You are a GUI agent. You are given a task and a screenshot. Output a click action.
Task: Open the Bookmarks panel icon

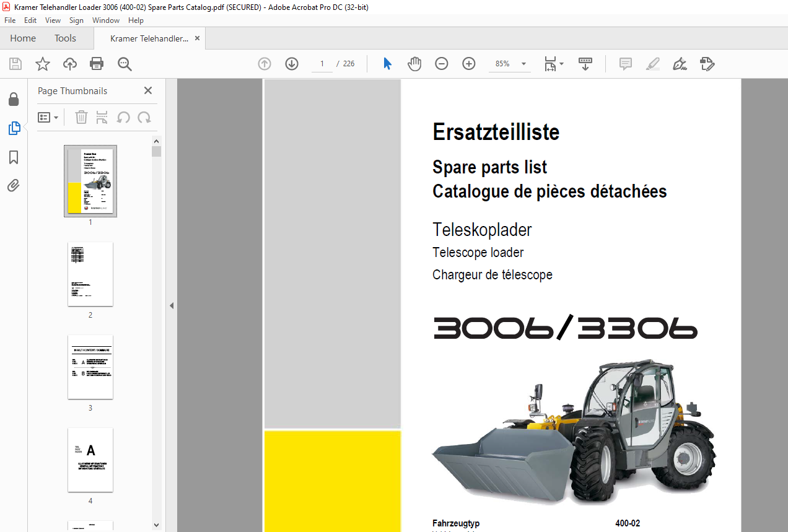point(14,157)
